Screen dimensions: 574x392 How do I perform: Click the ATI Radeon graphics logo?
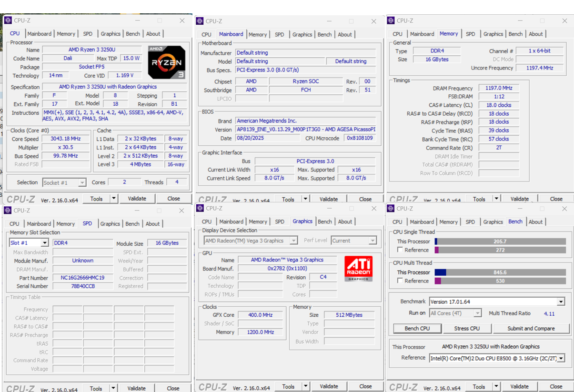(358, 269)
